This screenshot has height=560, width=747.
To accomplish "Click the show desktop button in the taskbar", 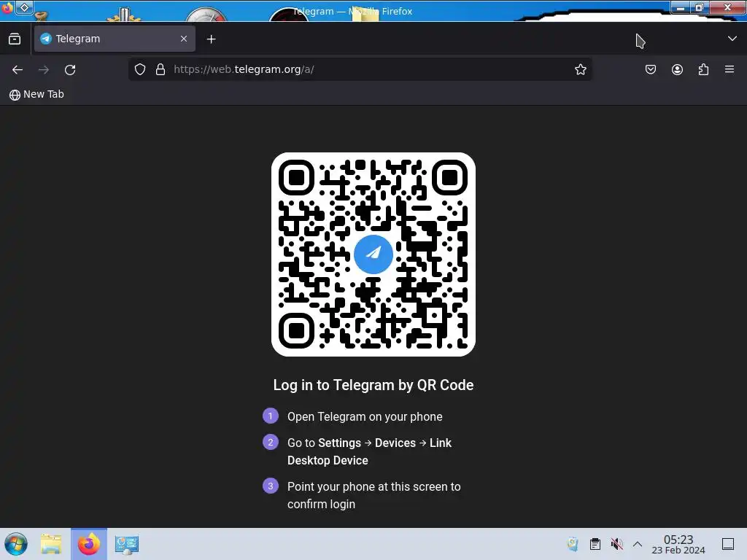I will point(728,544).
